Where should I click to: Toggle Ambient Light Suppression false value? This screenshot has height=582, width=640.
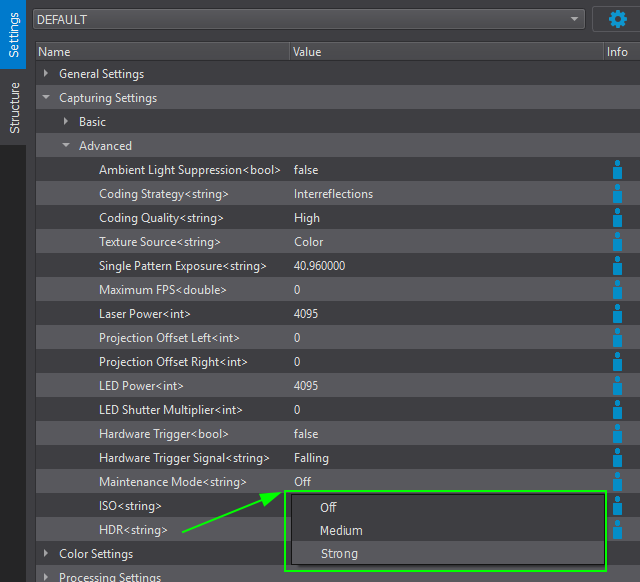(x=306, y=170)
